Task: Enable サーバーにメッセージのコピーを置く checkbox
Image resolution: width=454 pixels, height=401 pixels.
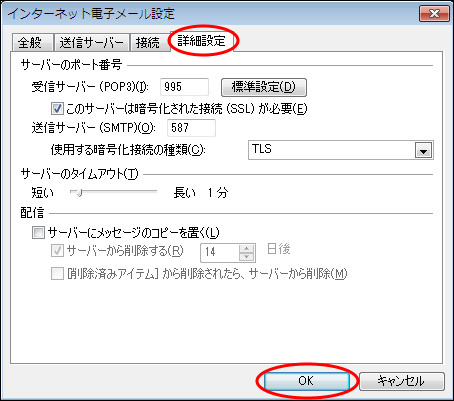Action: (38, 232)
